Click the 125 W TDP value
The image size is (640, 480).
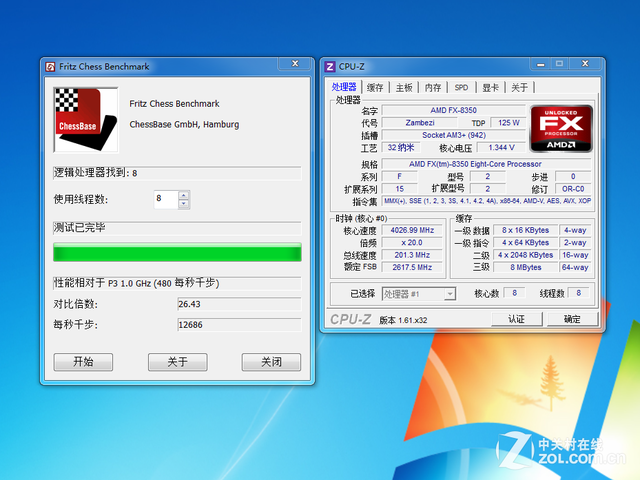tap(509, 122)
